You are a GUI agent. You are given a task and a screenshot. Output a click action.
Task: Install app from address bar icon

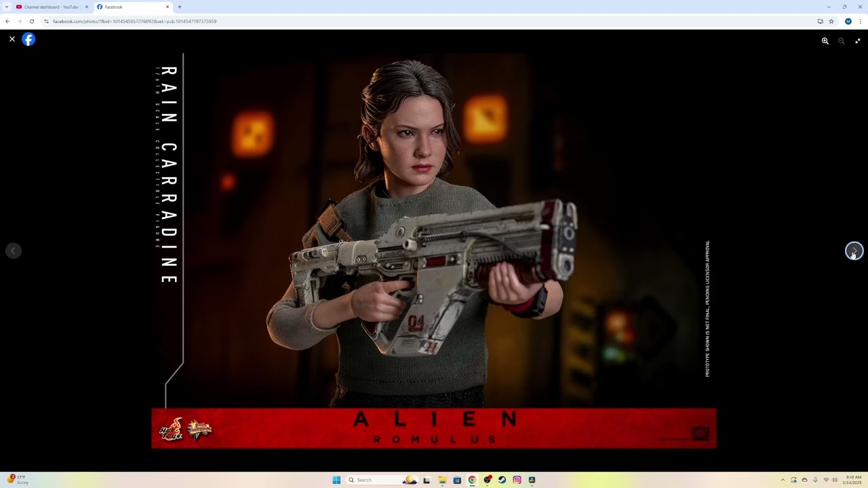tap(820, 21)
